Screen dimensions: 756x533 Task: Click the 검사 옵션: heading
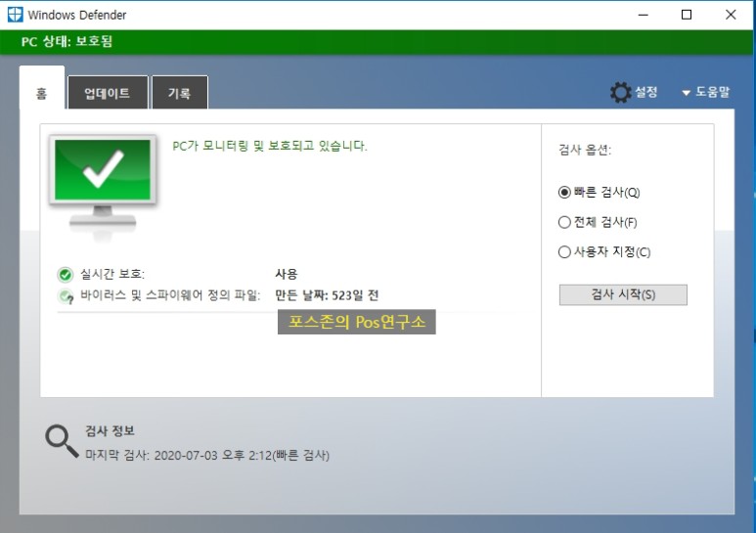coord(585,150)
